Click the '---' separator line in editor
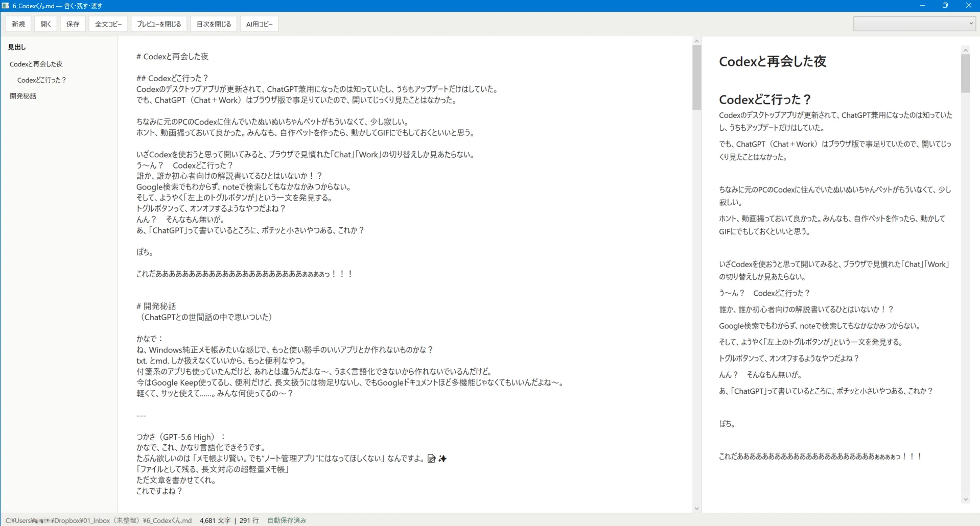This screenshot has width=980, height=526. [141, 415]
